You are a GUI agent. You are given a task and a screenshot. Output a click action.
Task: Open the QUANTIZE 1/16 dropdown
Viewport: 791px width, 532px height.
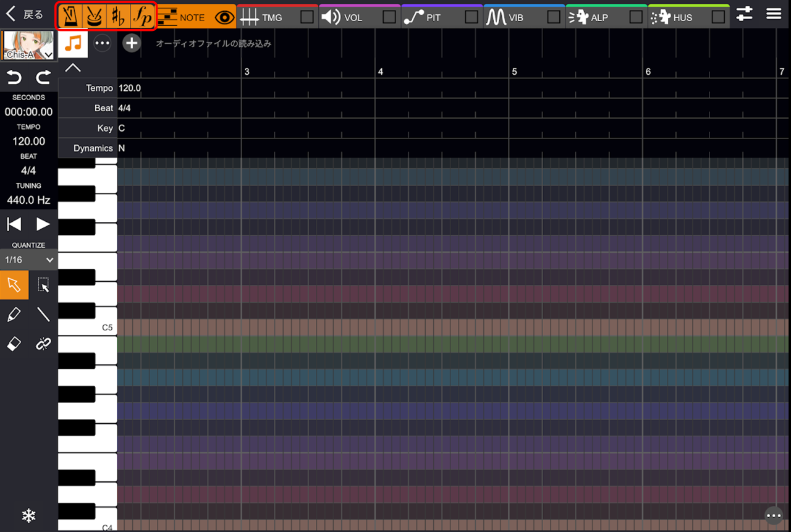tap(28, 260)
